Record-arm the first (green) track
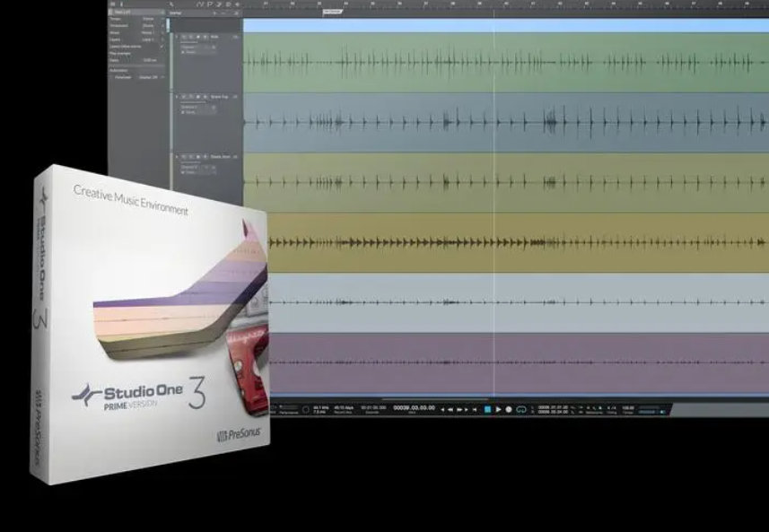Screen dimensions: 769x532 pyautogui.click(x=198, y=37)
